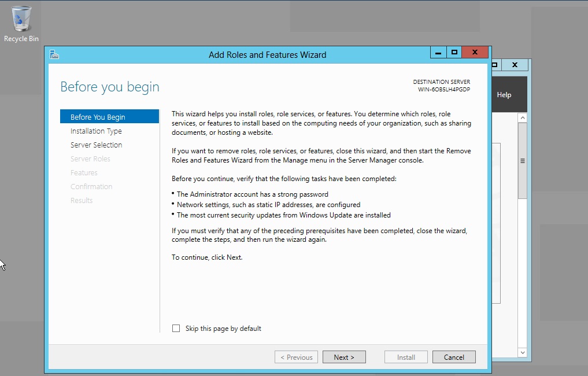
Task: Cancel the wizard
Action: coord(454,357)
